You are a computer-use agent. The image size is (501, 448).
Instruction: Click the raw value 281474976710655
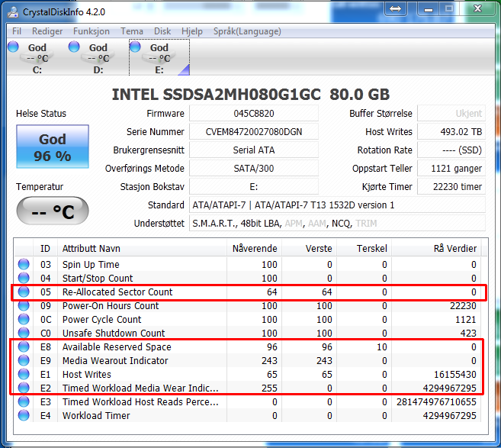tap(436, 402)
